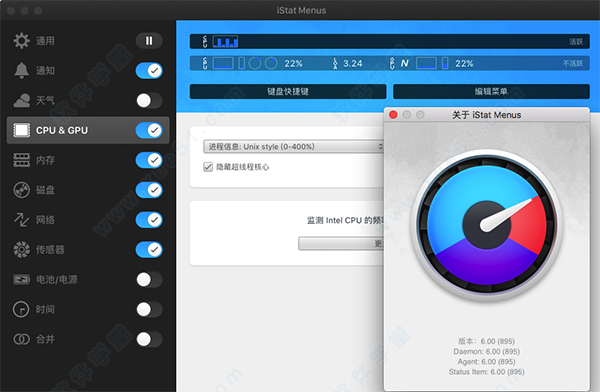600x392 pixels.
Task: Click the bell icon beside 通知
Action: (x=21, y=70)
